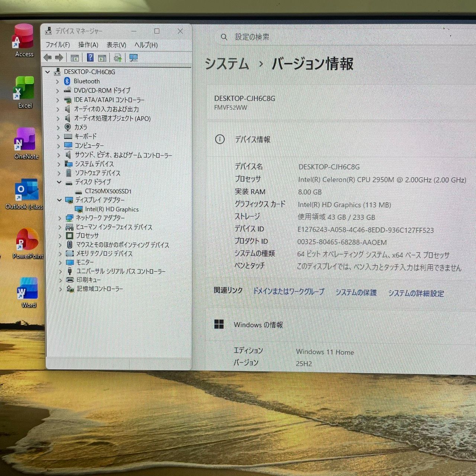Click the processor value Intel(R) Celeron(R) 2950M

[x=382, y=180]
